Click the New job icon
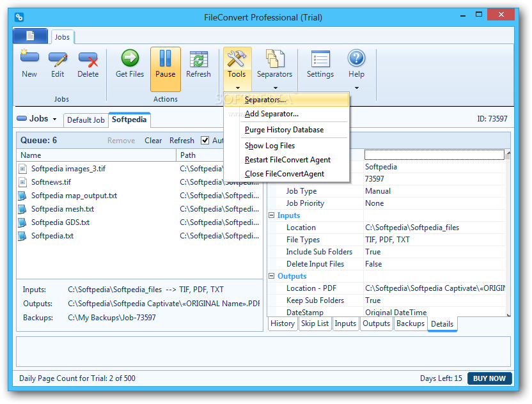 [29, 58]
